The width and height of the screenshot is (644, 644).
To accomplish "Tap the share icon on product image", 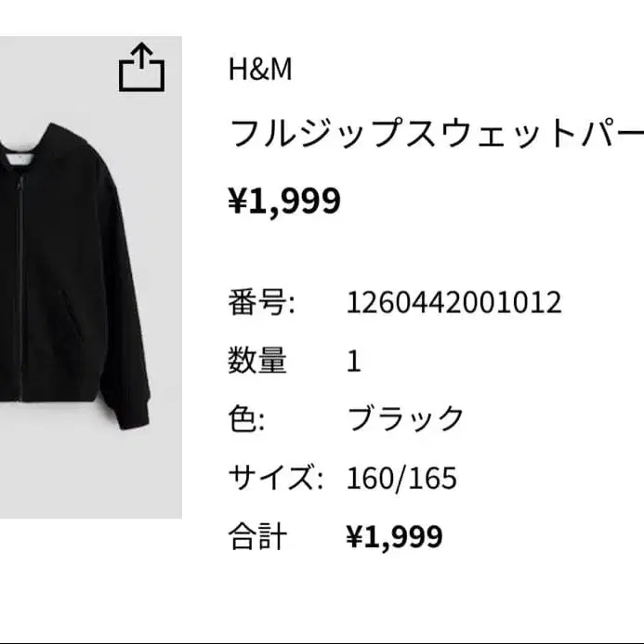I will click(141, 67).
